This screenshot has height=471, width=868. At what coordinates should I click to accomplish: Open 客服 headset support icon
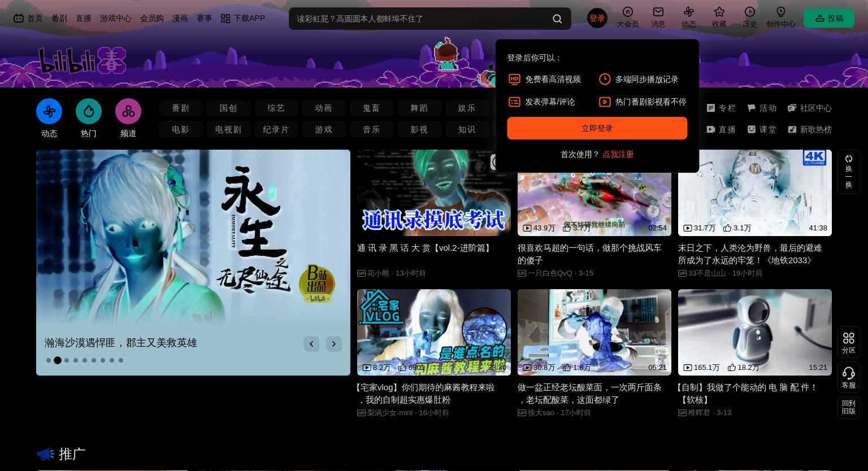pos(849,373)
